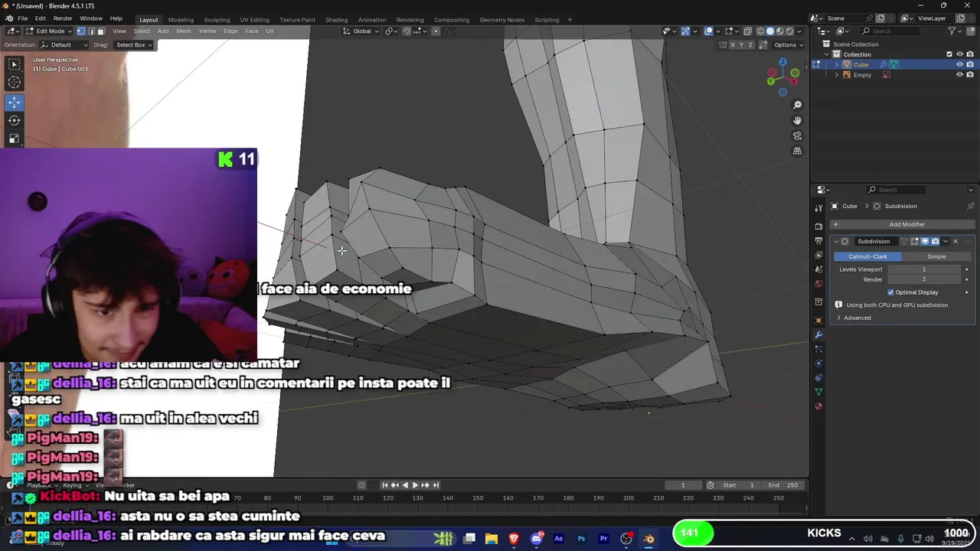Open the Orientation Default dropdown

pyautogui.click(x=64, y=45)
